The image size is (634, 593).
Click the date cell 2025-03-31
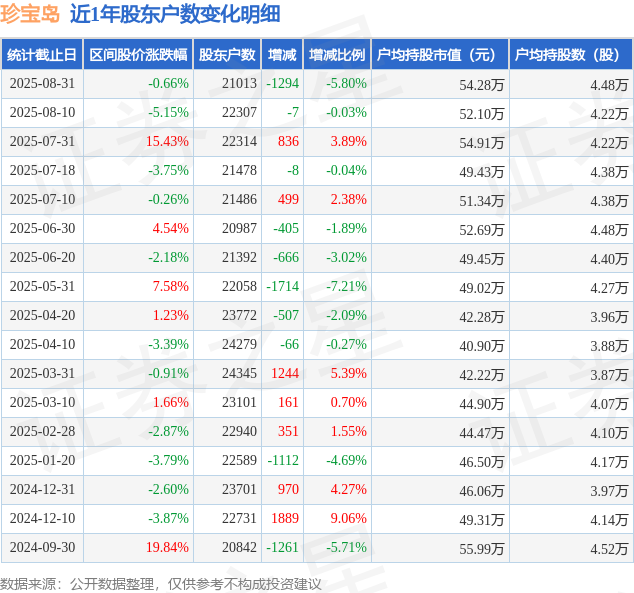tap(42, 374)
